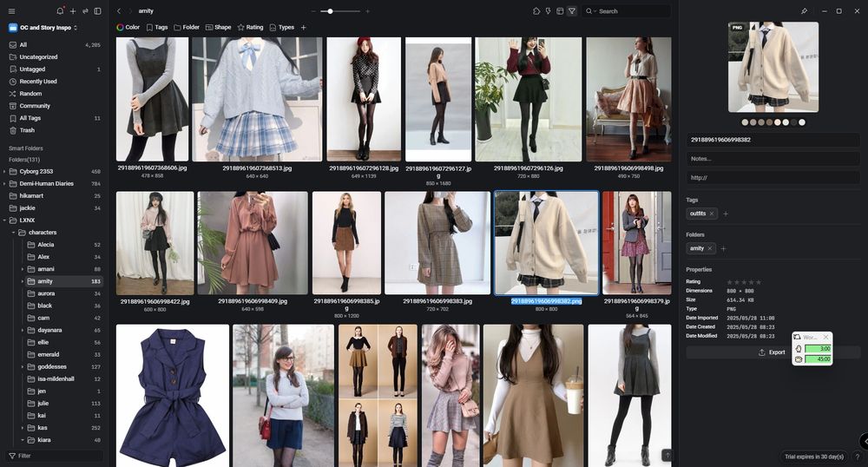Show Random items

54,94
